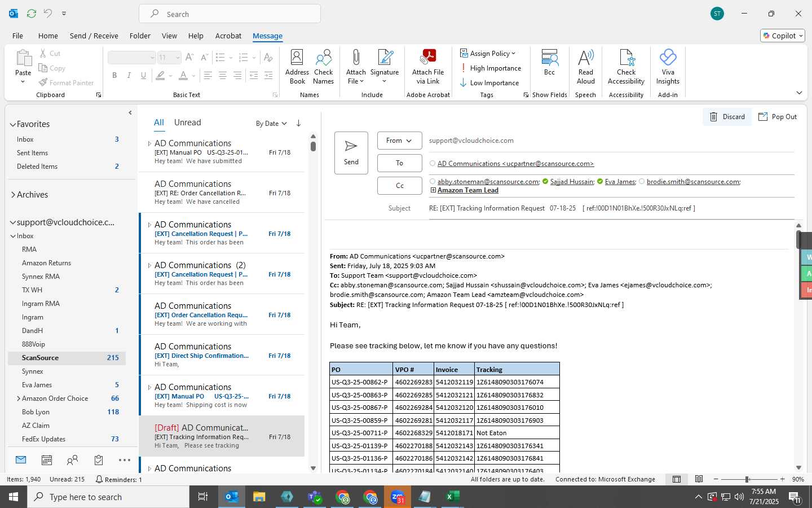Open the Copilot dropdown
Image resolution: width=812 pixels, height=508 pixels.
783,36
